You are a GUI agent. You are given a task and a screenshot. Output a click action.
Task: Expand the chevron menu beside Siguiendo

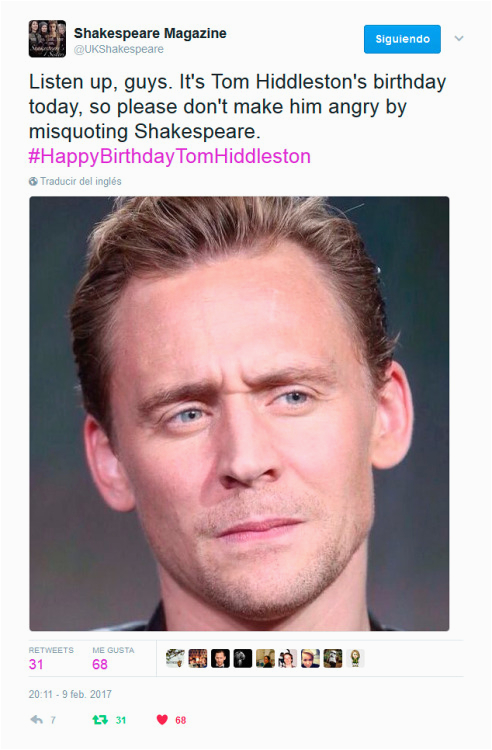pyautogui.click(x=459, y=38)
